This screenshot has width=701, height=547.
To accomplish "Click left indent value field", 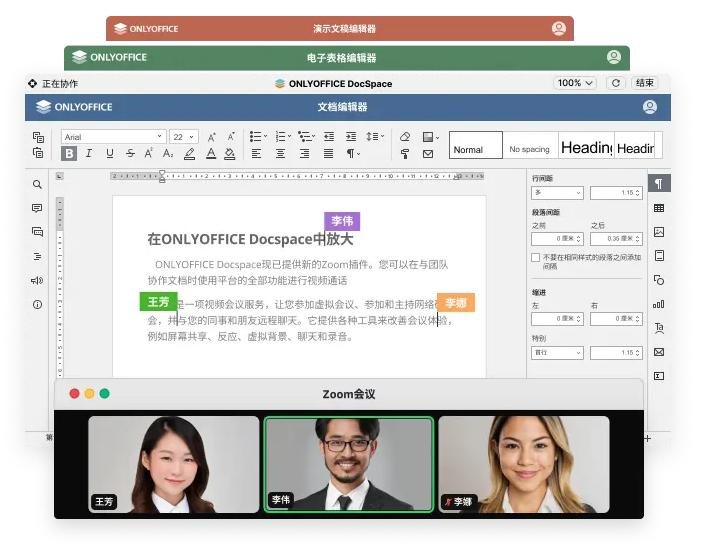I will pos(557,319).
